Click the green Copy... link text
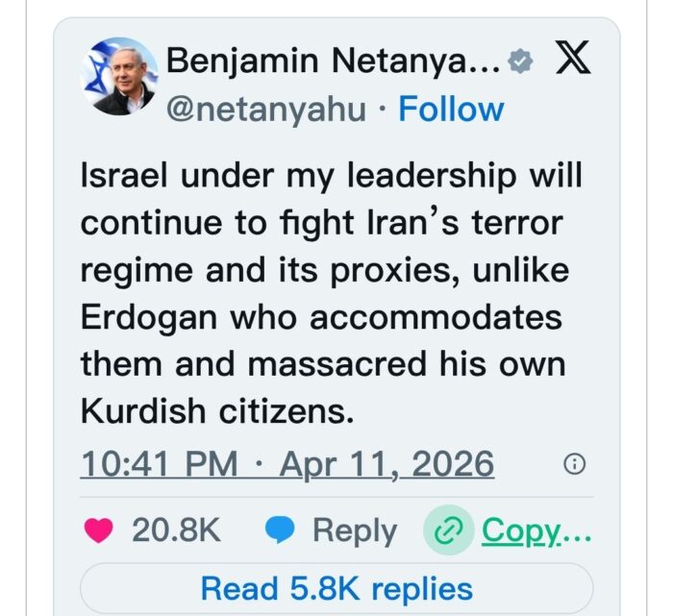Image resolution: width=673 pixels, height=616 pixels. 536,530
